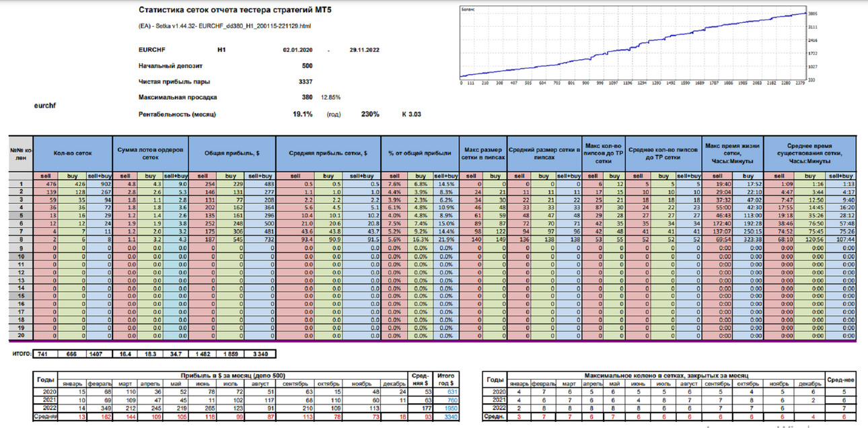Click the report file name ending in 221129.html
868x428 pixels.
(225, 26)
